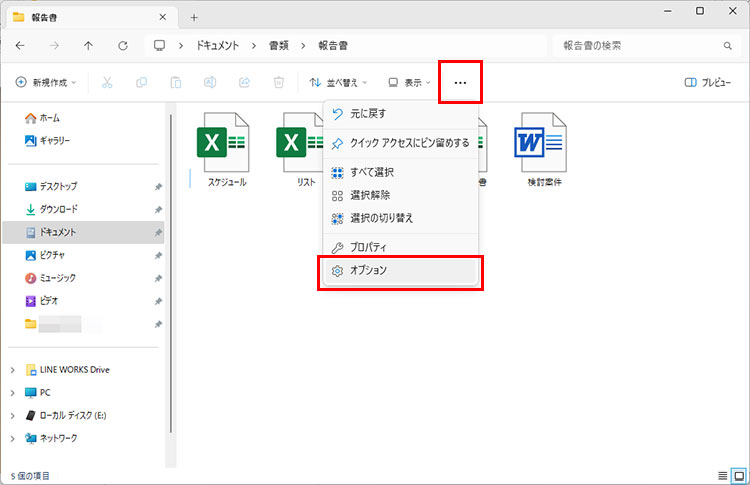This screenshot has height=485, width=750.
Task: Click the search magnifier icon
Action: pos(728,46)
